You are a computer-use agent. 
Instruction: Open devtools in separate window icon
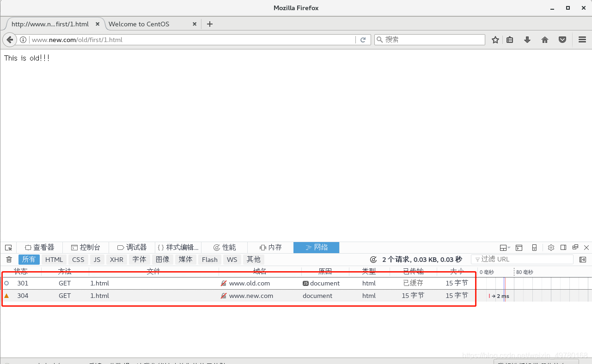point(575,248)
